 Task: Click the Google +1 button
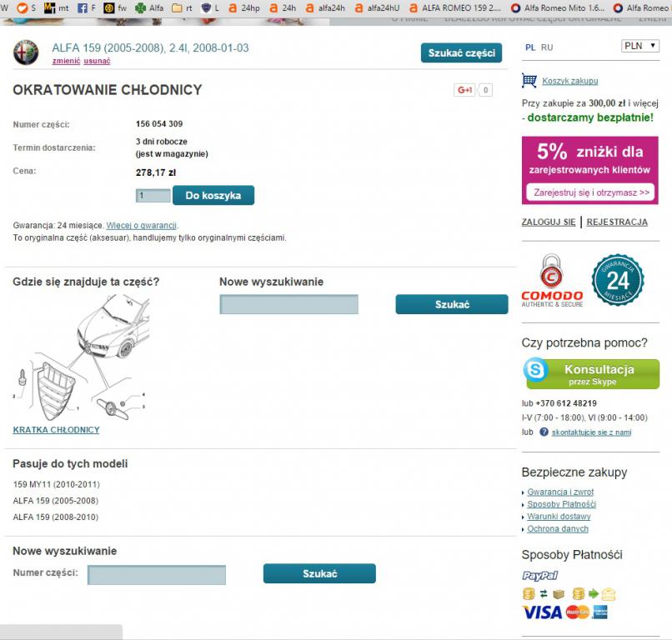tap(464, 90)
